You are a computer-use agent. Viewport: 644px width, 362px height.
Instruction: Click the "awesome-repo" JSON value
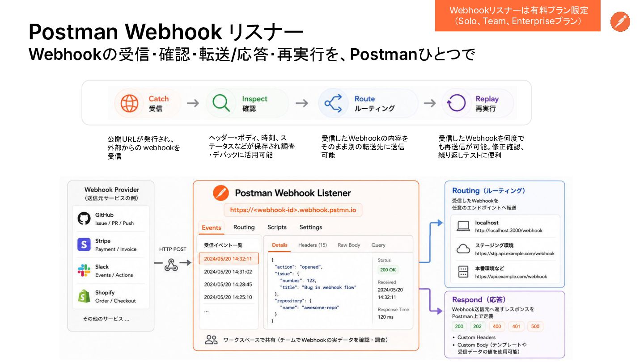pyautogui.click(x=320, y=307)
